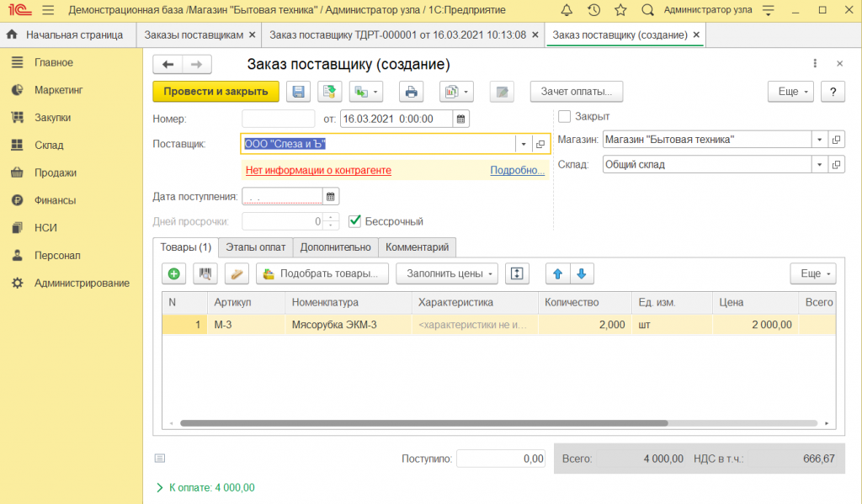Open the calendar picker for order date
Screen dimensions: 862x504
(460, 119)
